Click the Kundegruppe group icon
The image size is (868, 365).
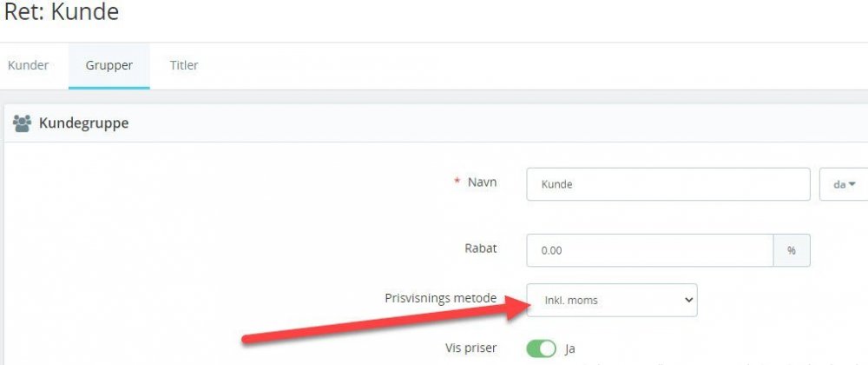[x=22, y=123]
